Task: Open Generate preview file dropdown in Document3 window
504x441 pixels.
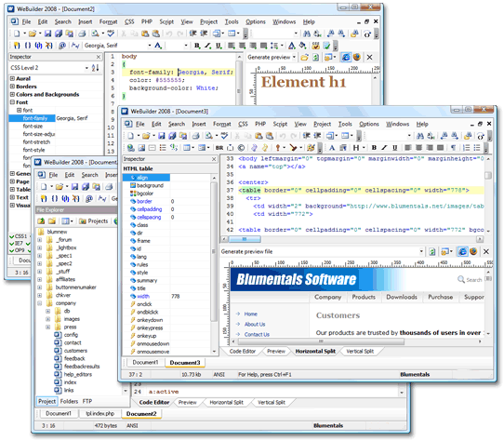Action: pos(421,251)
